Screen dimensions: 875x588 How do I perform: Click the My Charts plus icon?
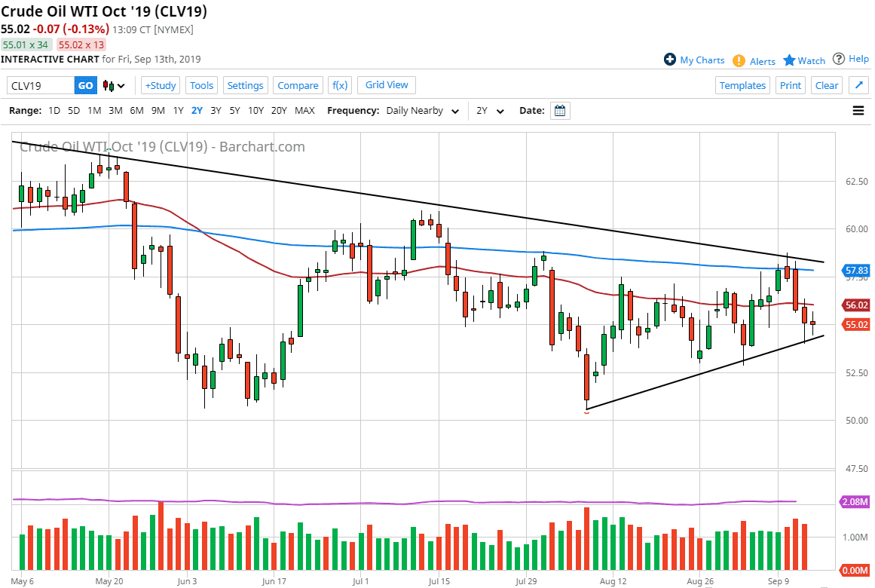click(x=669, y=60)
